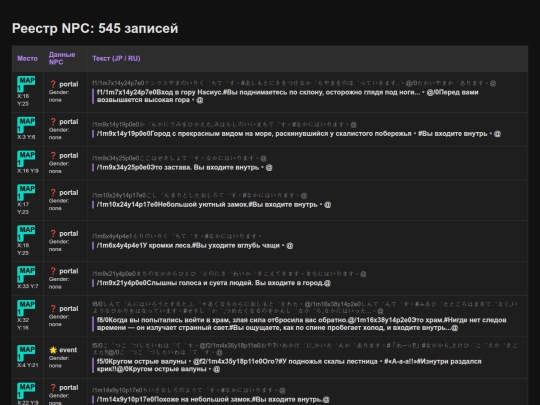The width and height of the screenshot is (540, 405).
Task: Click the MAP 1 badge in the храм row
Action: pyautogui.click(x=26, y=308)
